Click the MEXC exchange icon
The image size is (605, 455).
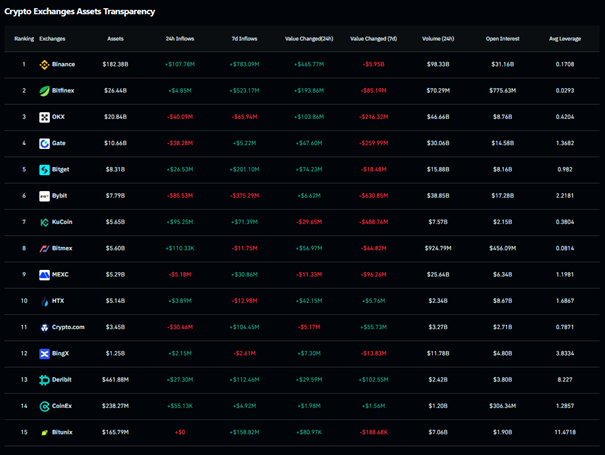[x=44, y=275]
